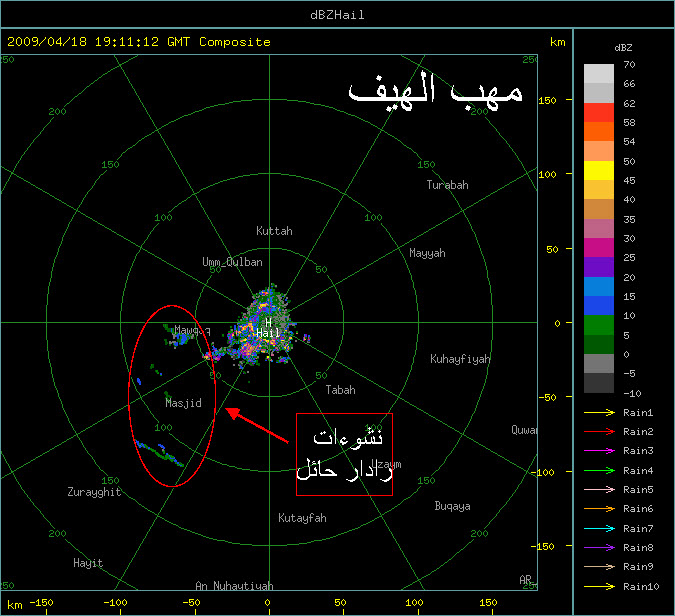
Task: Click the Rain10 yellow arrow legend icon
Action: pos(599,586)
